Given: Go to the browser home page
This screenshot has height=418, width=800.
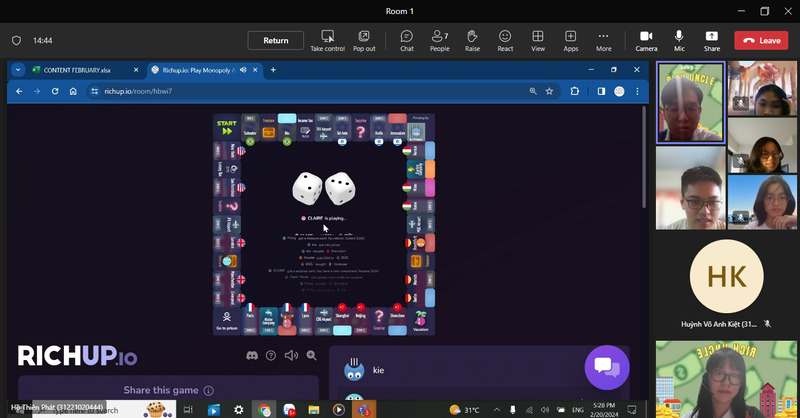Looking at the screenshot, I should click(73, 91).
